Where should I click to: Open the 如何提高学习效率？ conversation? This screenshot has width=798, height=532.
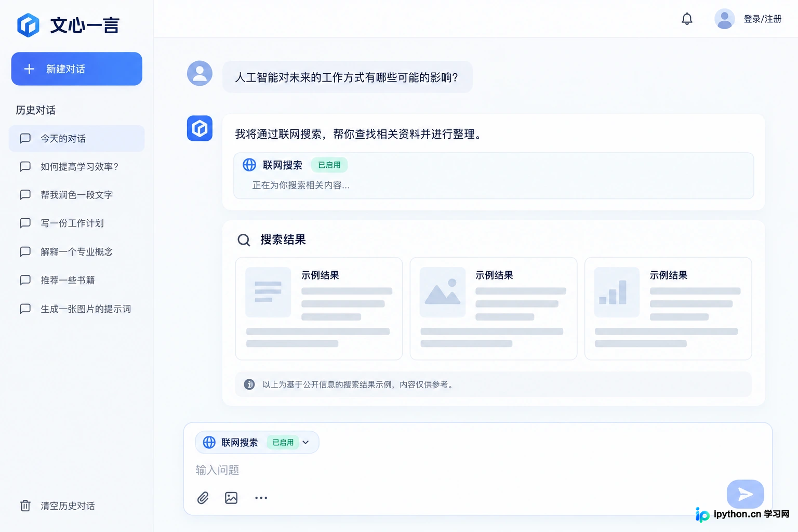click(76, 166)
